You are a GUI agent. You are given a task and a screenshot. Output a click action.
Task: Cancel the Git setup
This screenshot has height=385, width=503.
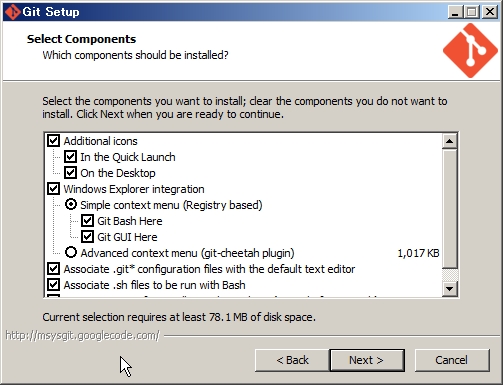tap(452, 360)
